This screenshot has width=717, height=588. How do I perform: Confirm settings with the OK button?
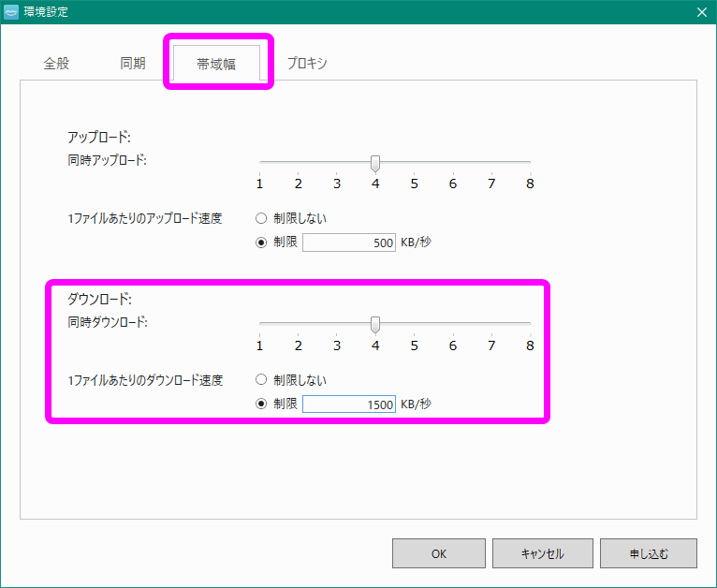438,553
